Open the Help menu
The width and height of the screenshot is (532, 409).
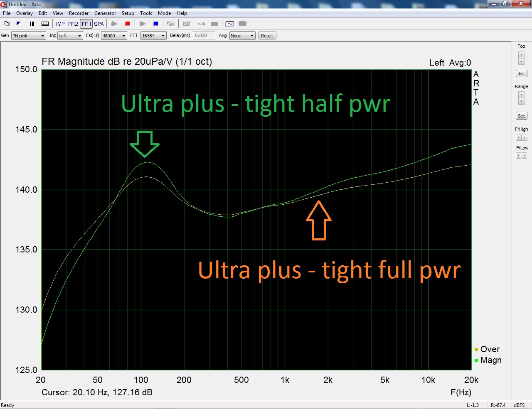(182, 13)
